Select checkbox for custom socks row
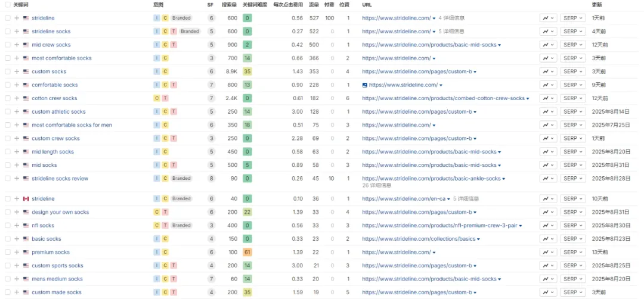The width and height of the screenshot is (644, 299). tap(8, 71)
